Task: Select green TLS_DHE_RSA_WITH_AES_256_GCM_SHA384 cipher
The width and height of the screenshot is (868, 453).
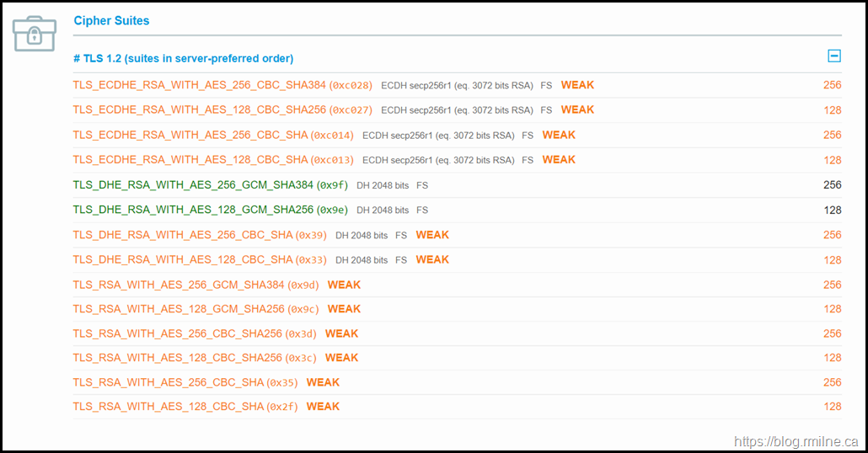Action: 193,184
